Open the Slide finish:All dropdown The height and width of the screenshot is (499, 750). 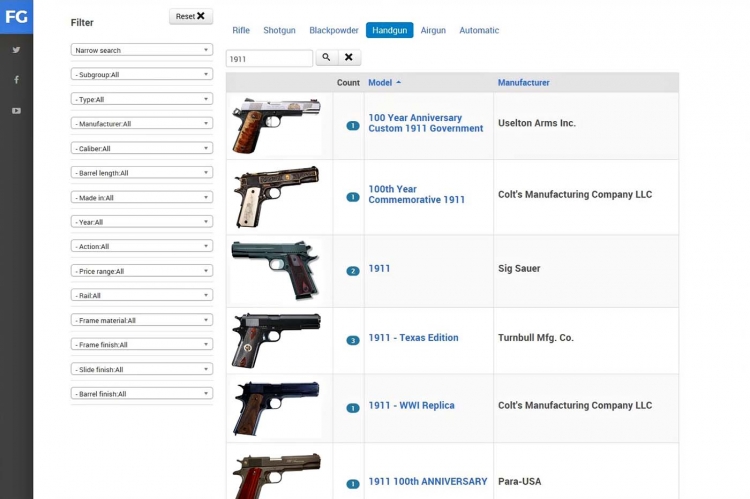point(142,369)
